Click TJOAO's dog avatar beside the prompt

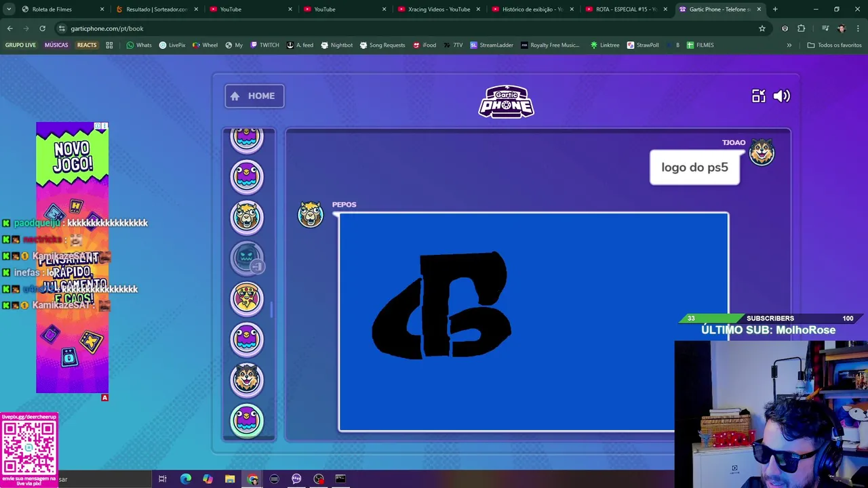(762, 152)
